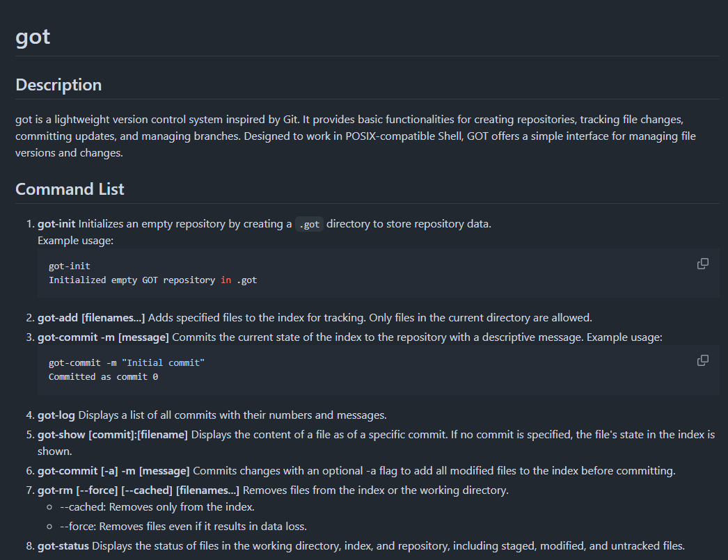728x560 pixels.
Task: Click the got-log command name
Action: (x=56, y=415)
